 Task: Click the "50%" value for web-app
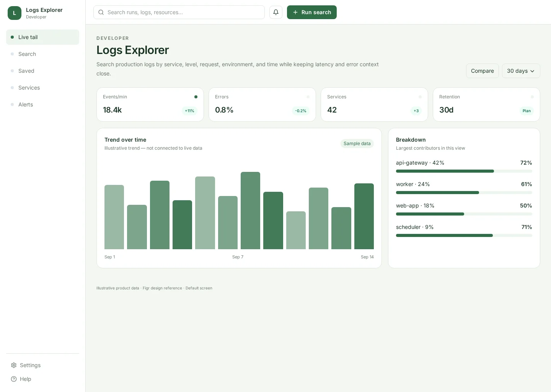526,206
